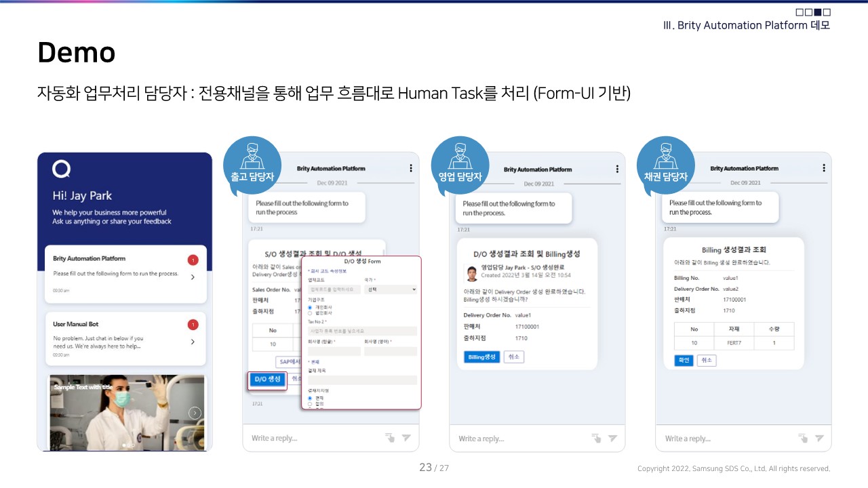Open the kebab menu above Billing 생성결과 조회

click(824, 167)
